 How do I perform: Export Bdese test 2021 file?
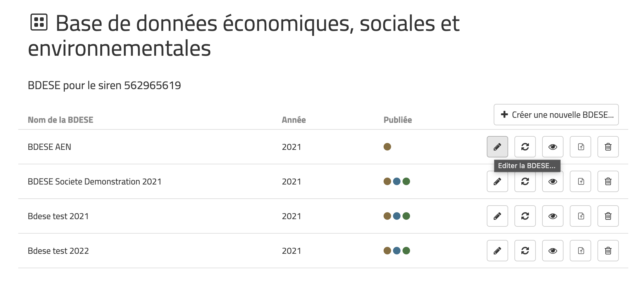click(580, 216)
